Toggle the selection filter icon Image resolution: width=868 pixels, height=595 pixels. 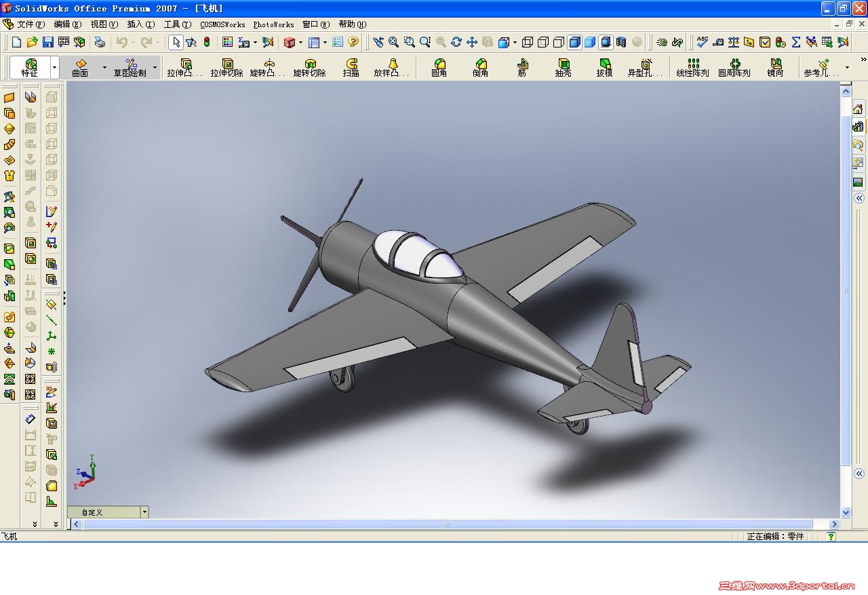pos(191,42)
